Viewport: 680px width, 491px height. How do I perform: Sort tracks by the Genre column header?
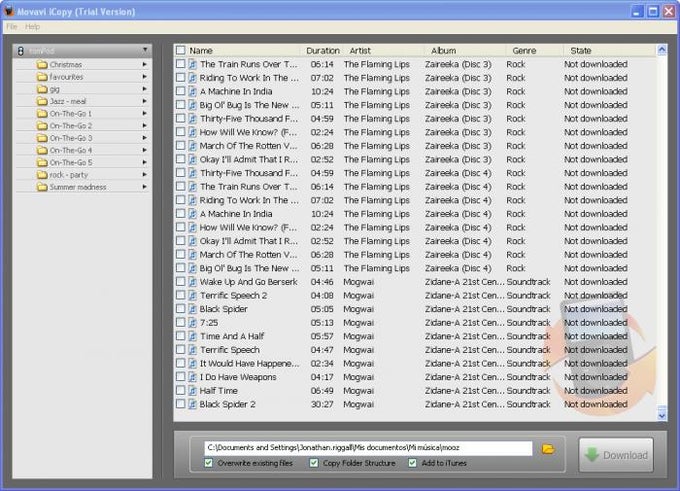click(x=534, y=51)
